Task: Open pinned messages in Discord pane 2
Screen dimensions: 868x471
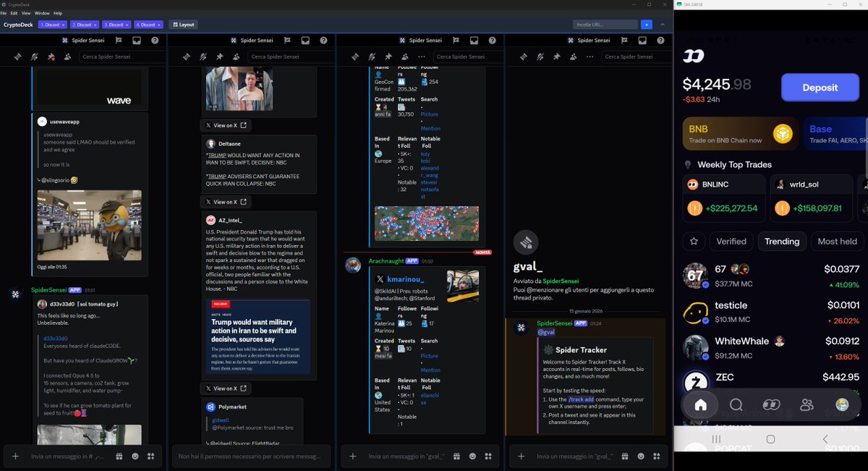Action: [x=219, y=56]
